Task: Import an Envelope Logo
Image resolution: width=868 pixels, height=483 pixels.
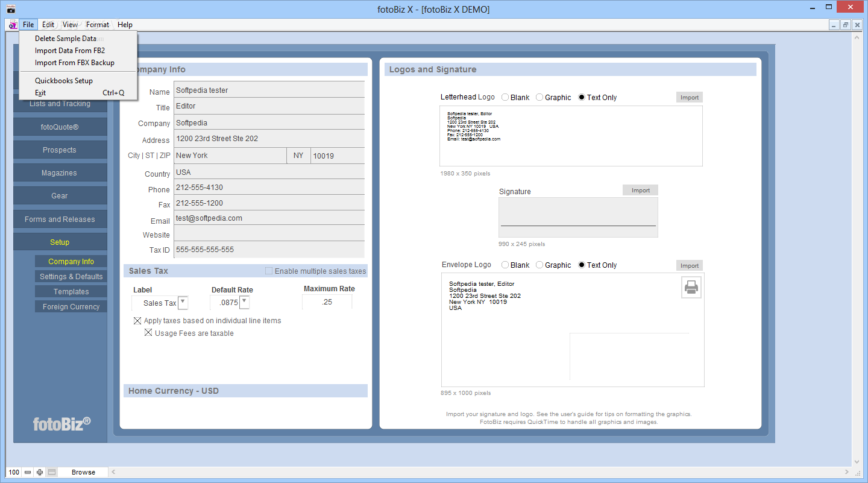Action: (x=690, y=265)
